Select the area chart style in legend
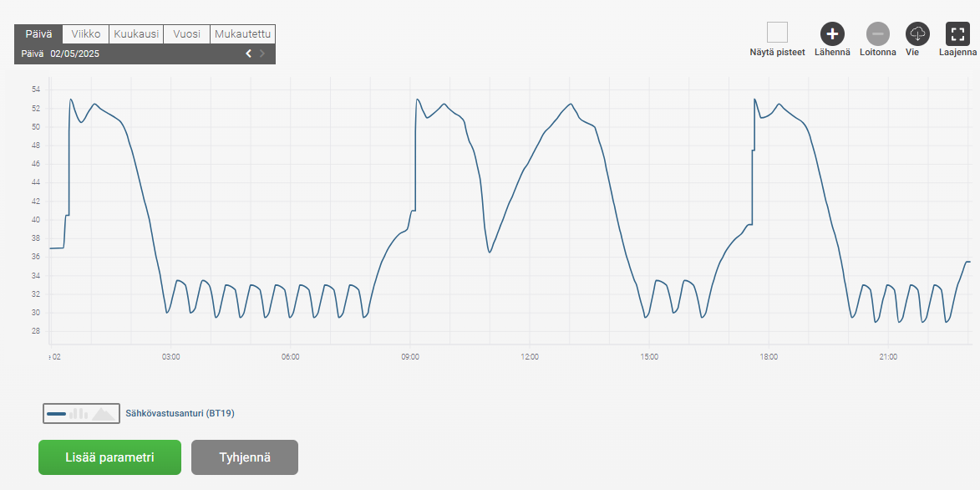980x490 pixels. pos(104,414)
